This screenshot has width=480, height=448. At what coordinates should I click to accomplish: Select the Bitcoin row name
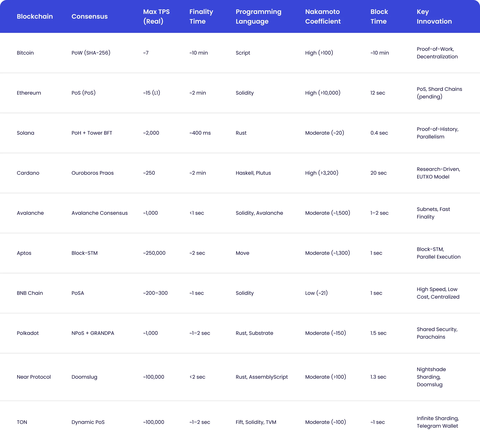click(x=25, y=53)
